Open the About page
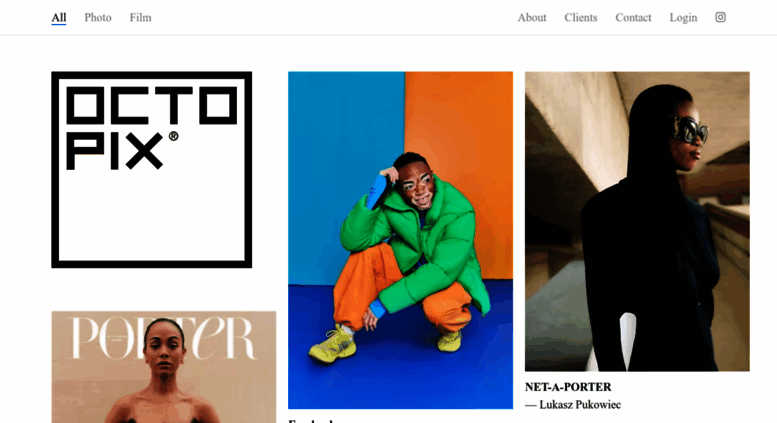Viewport: 777px width, 423px height. click(x=532, y=17)
